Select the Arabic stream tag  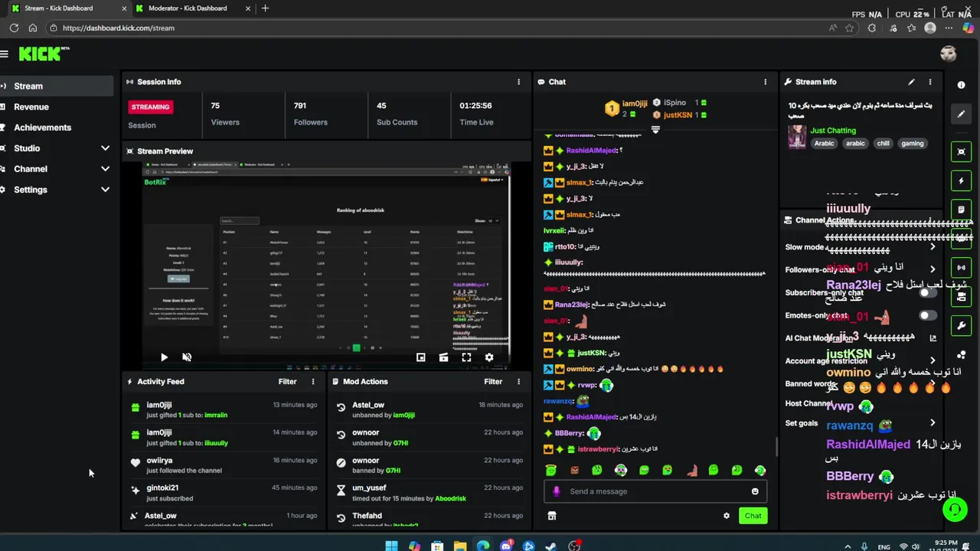point(824,143)
